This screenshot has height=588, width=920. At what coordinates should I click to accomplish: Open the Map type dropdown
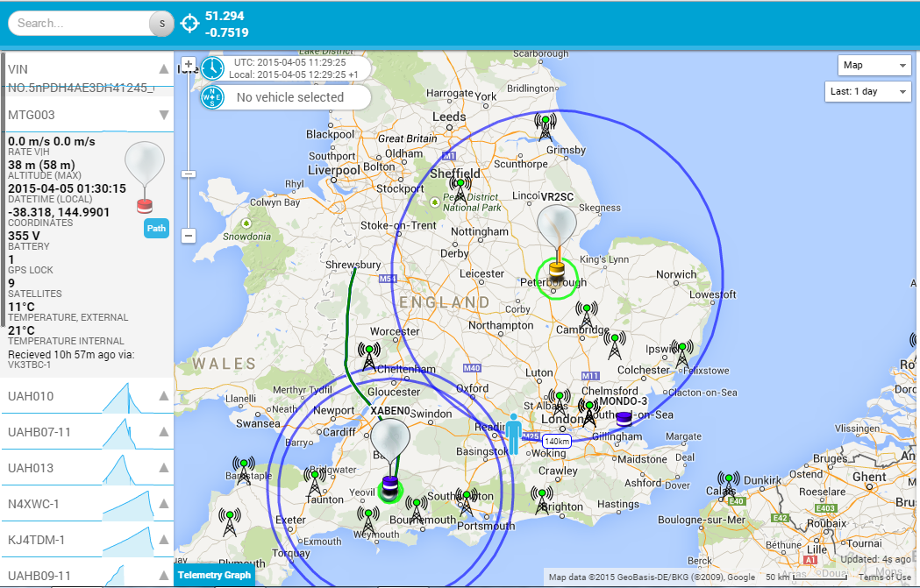click(x=874, y=65)
